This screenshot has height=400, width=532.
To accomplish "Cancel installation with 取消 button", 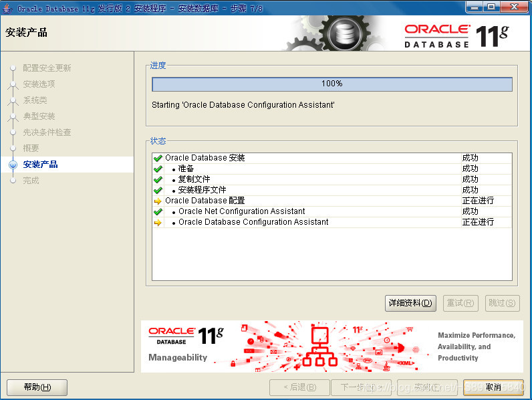I will coord(493,387).
